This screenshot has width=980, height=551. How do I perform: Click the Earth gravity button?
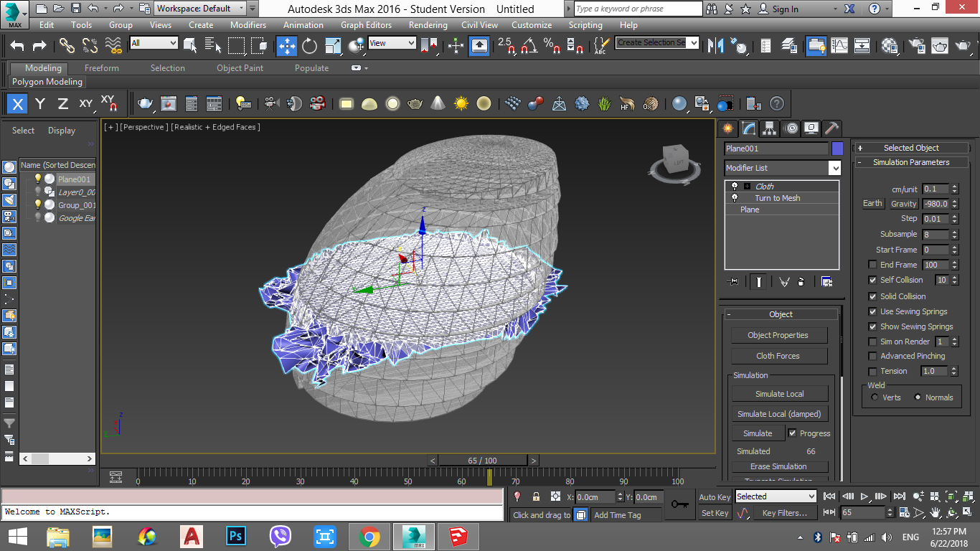point(872,204)
